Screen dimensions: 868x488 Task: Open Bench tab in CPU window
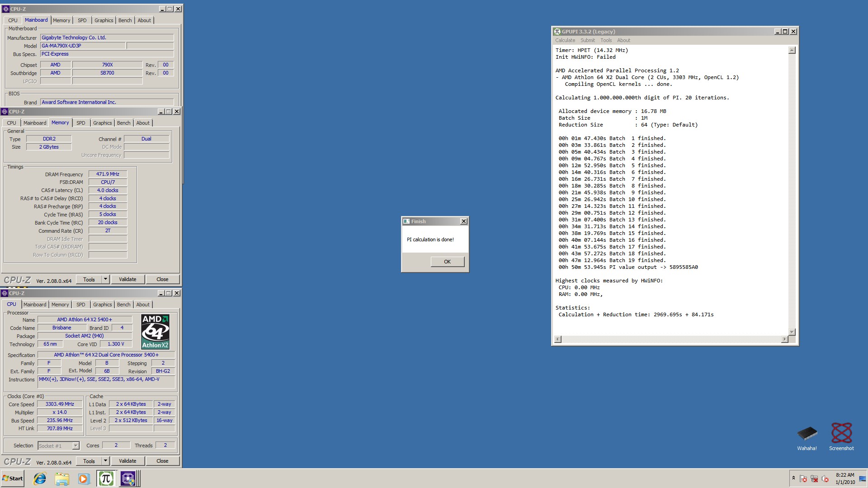tap(123, 305)
